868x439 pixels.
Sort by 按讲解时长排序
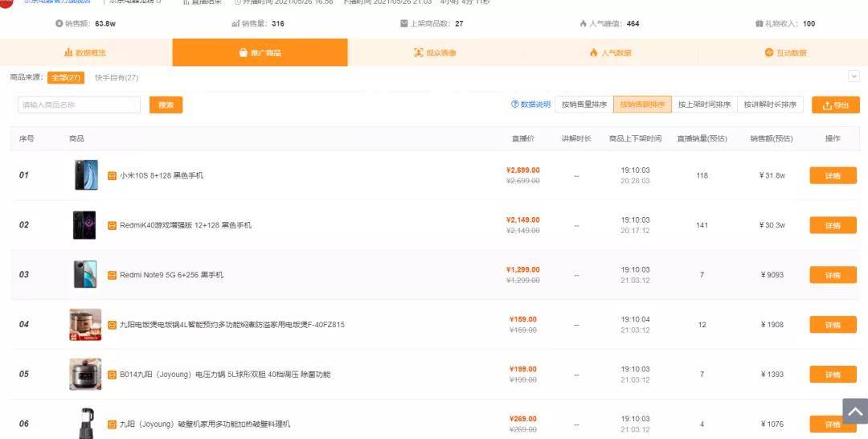click(770, 105)
